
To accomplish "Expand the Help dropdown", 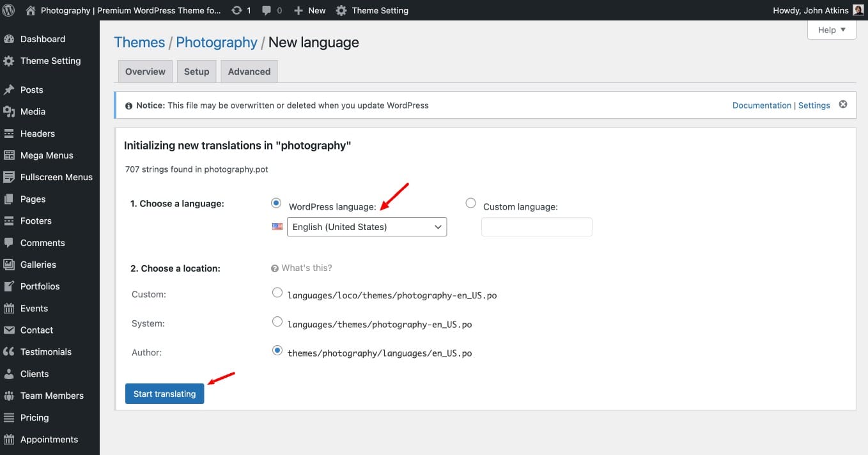I will tap(832, 30).
